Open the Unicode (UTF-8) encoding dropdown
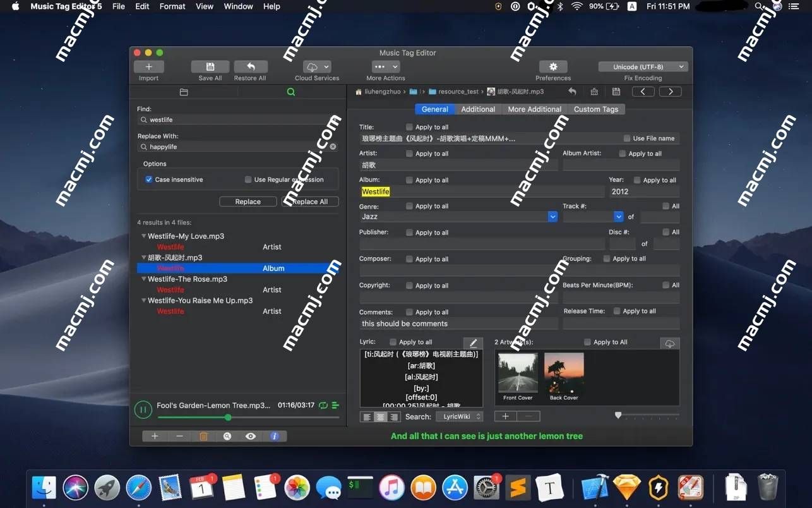This screenshot has height=508, width=812. click(x=643, y=67)
